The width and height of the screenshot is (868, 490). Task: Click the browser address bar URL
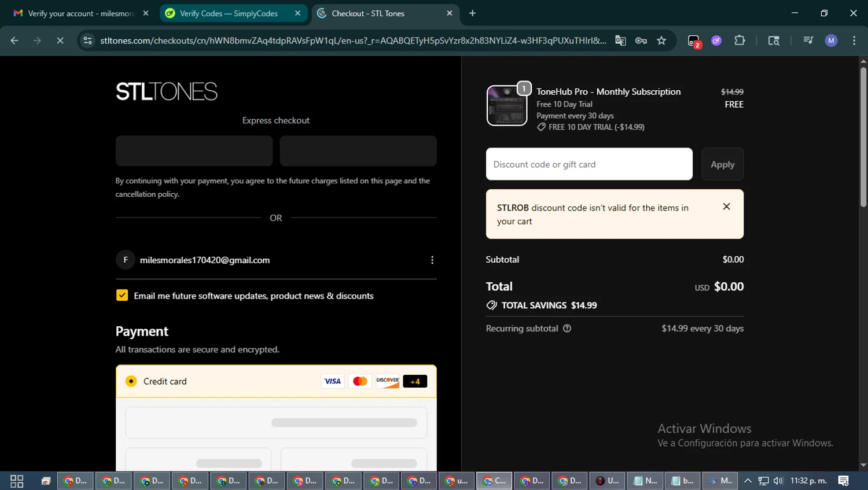click(353, 40)
